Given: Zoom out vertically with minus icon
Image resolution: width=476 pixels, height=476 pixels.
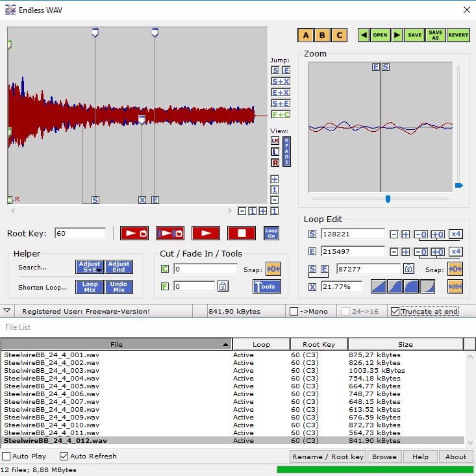Looking at the screenshot, I should tap(275, 200).
